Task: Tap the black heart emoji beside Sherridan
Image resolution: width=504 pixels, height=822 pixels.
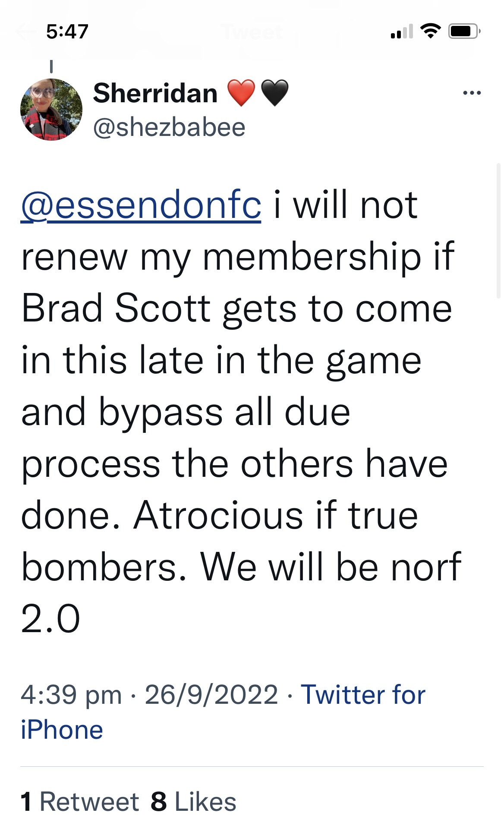Action: (x=275, y=93)
